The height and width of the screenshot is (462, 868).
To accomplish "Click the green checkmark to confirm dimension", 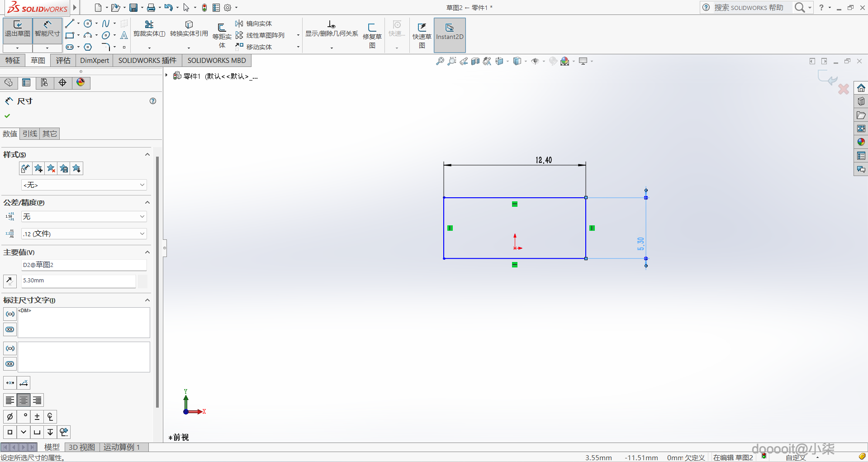I will pyautogui.click(x=7, y=116).
